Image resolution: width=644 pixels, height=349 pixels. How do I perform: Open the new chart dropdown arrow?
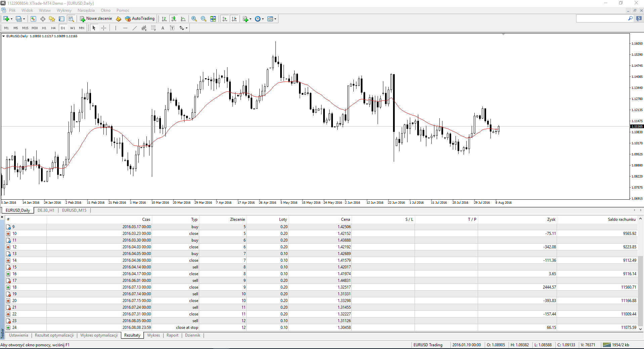pyautogui.click(x=11, y=19)
